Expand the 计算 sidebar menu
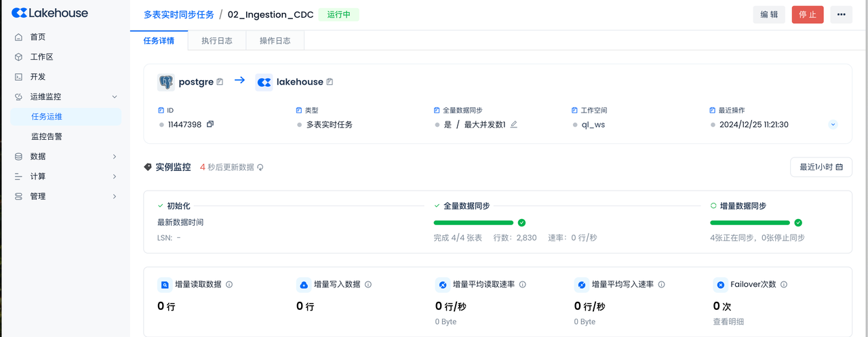Image resolution: width=868 pixels, height=337 pixels. 114,176
